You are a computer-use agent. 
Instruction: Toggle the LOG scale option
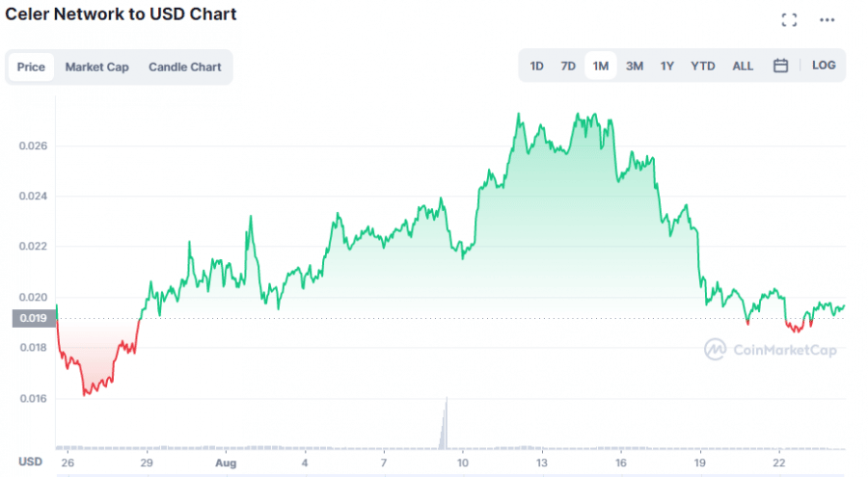coord(824,66)
